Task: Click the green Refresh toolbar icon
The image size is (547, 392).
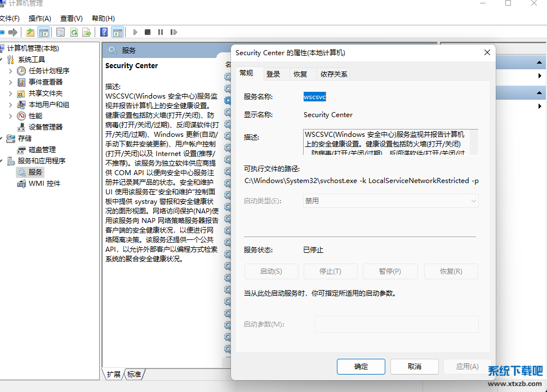Action: tap(74, 33)
